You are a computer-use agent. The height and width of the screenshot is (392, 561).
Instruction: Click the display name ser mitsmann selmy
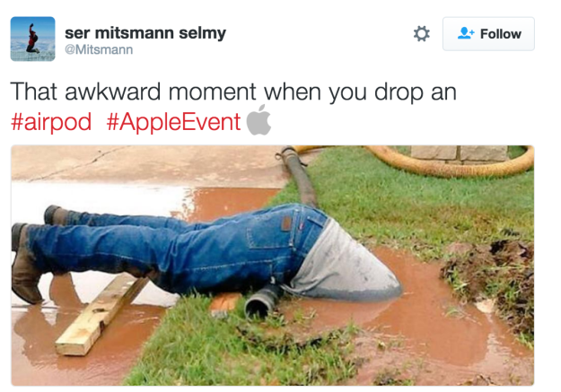click(x=145, y=33)
